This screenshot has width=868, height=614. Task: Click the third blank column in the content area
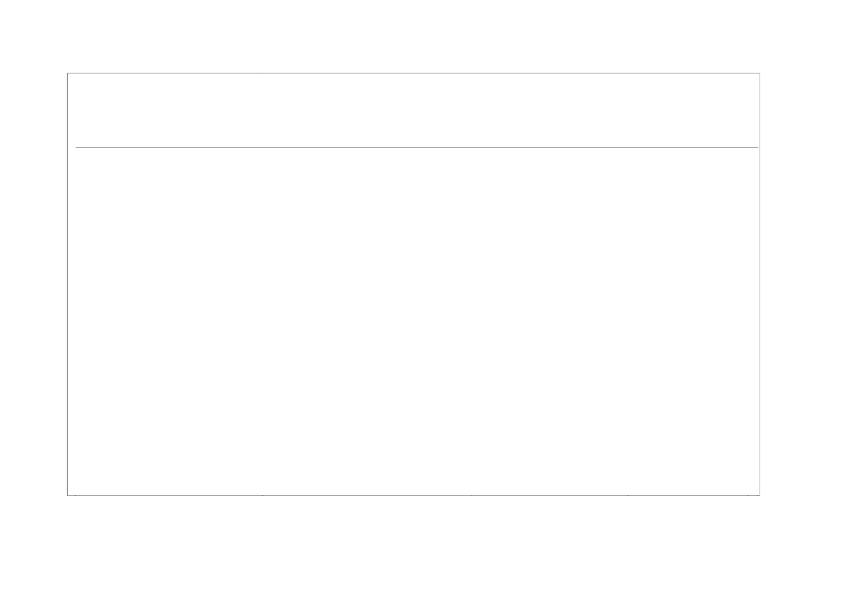click(x=549, y=321)
